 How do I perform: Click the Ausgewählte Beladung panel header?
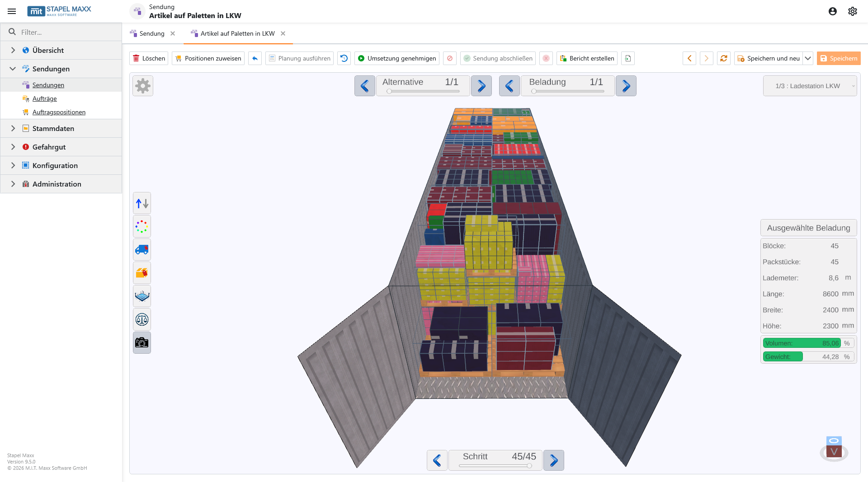pyautogui.click(x=809, y=228)
